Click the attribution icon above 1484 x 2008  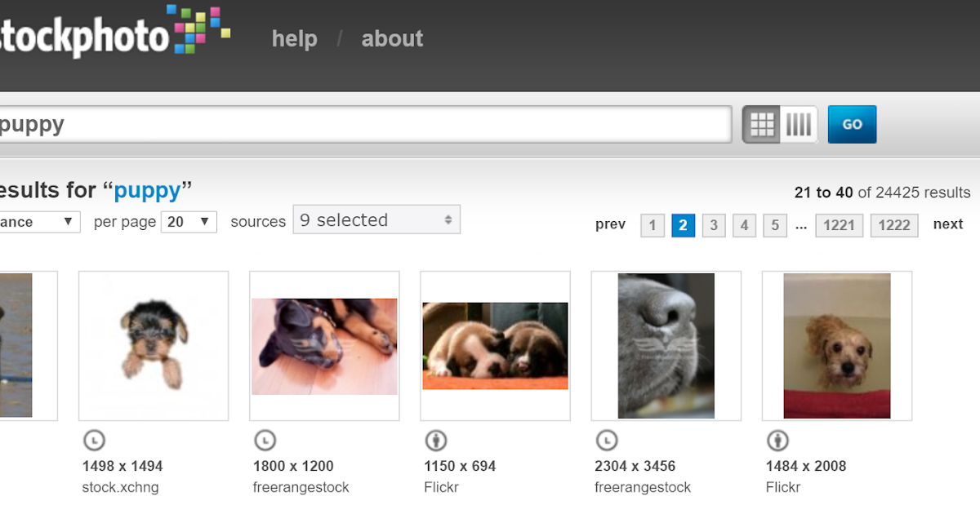[777, 441]
